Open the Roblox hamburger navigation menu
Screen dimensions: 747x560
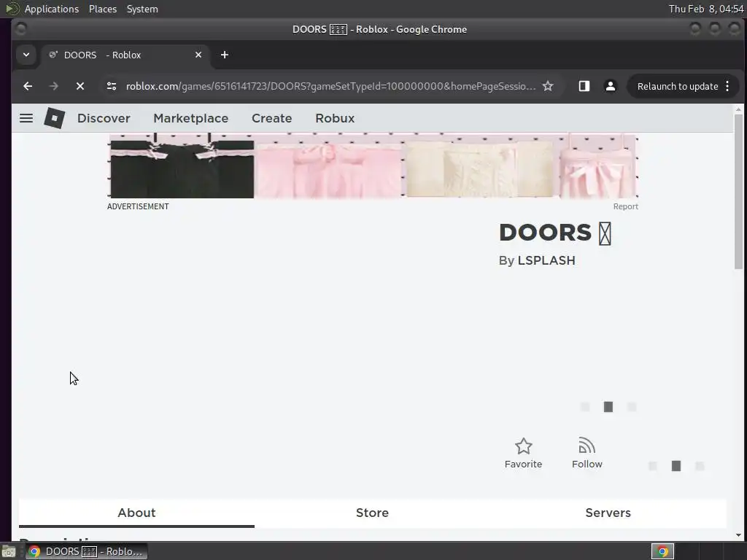pos(26,118)
